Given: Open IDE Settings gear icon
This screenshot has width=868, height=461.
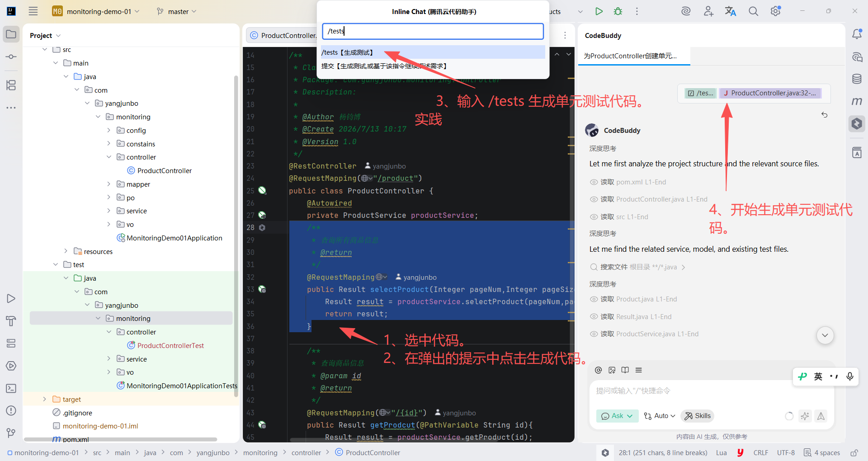Looking at the screenshot, I should (776, 11).
